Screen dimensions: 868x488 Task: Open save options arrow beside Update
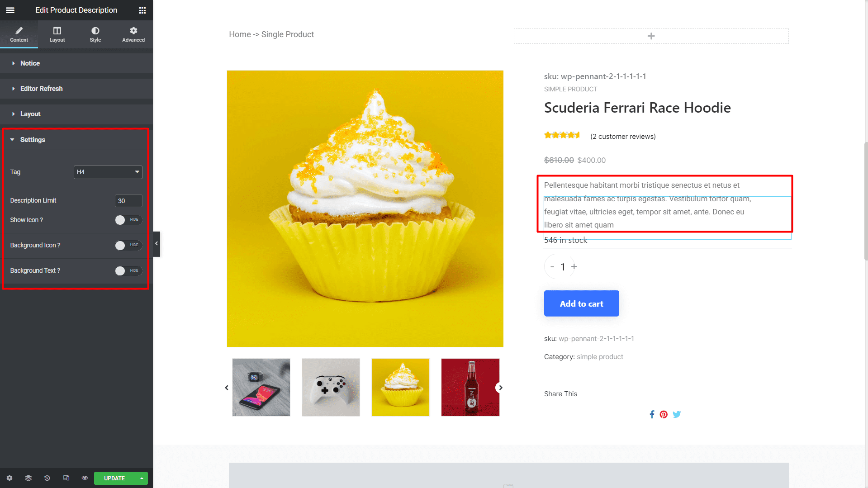(x=142, y=478)
